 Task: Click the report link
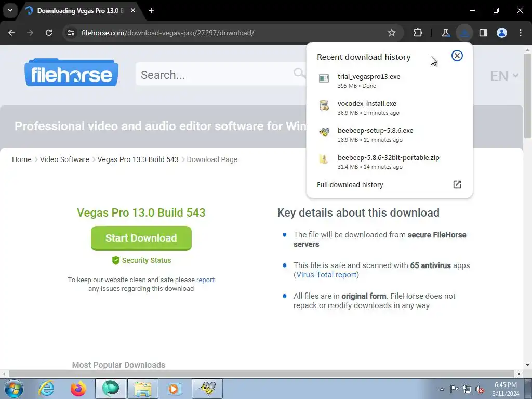click(205, 280)
